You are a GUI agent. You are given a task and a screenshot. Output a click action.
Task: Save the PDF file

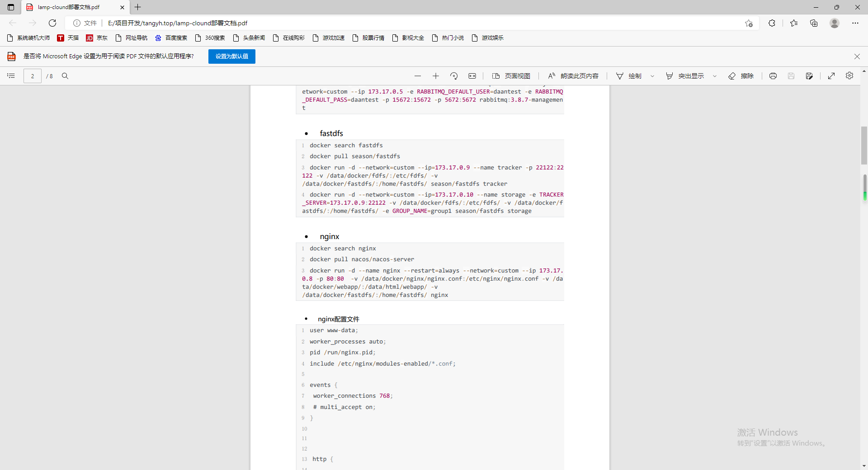tap(791, 76)
